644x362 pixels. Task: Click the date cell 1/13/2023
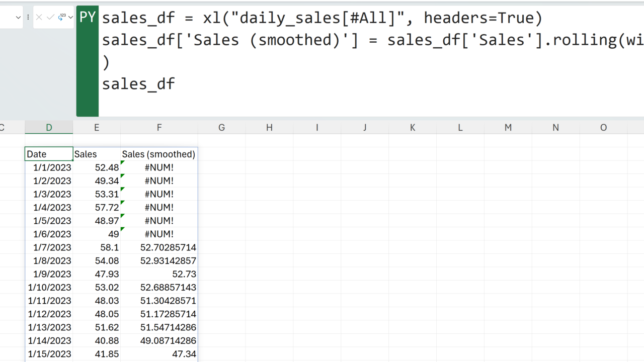pyautogui.click(x=49, y=327)
